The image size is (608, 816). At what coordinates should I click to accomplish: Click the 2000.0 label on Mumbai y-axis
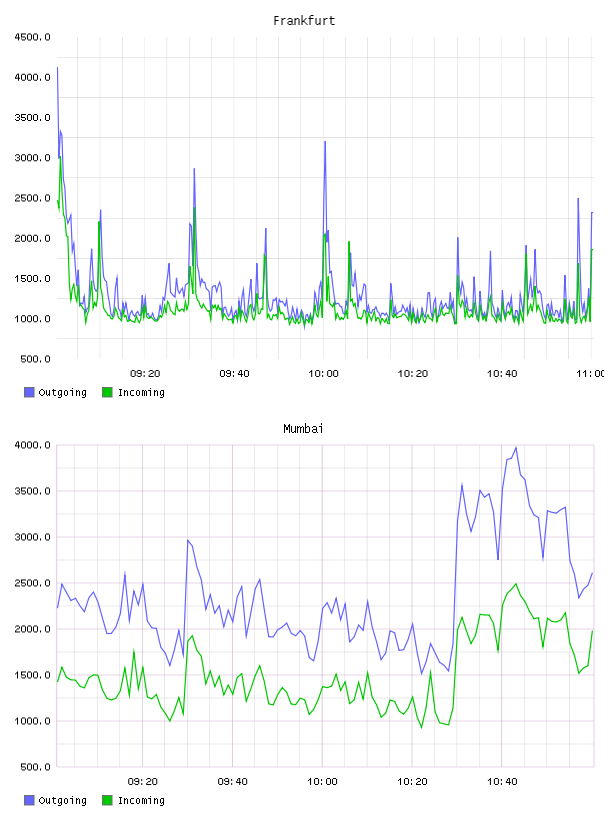32,629
